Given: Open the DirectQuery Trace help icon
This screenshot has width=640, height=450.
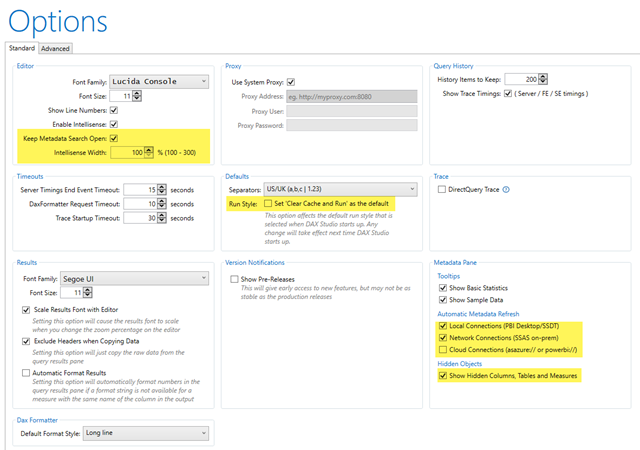Looking at the screenshot, I should [x=506, y=189].
